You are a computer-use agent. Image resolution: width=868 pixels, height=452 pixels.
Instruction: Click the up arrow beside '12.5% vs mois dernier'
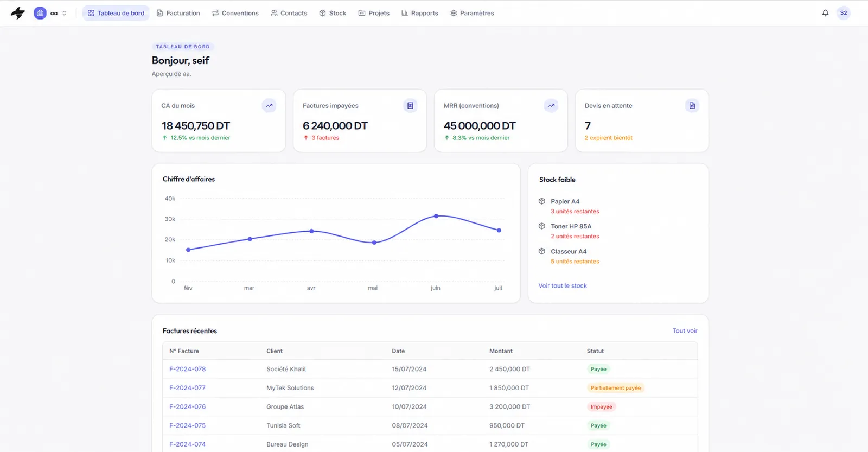coord(165,138)
